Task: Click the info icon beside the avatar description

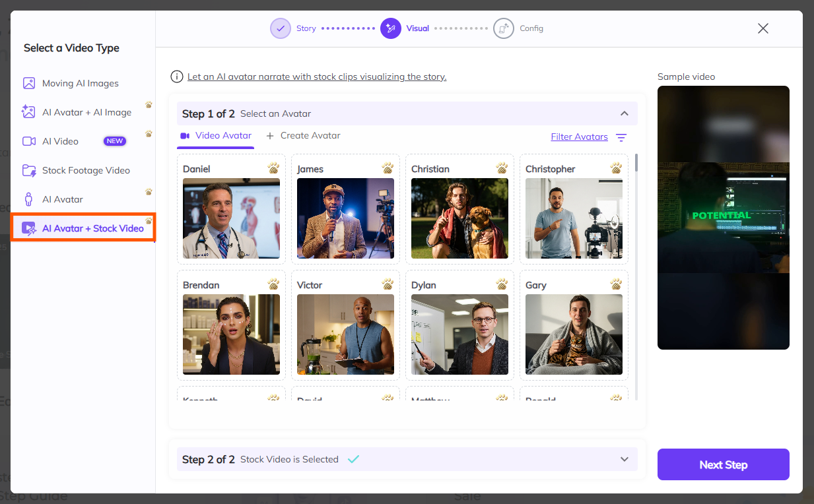Action: coord(176,77)
